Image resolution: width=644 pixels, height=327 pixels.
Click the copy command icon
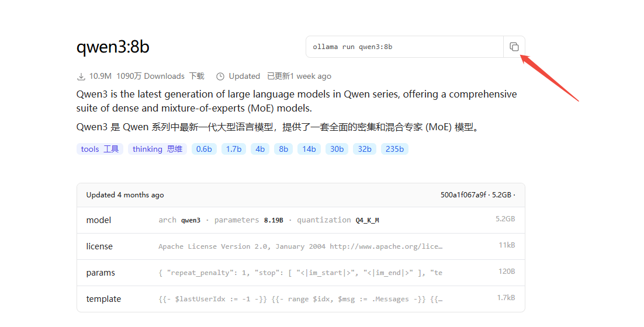click(514, 47)
